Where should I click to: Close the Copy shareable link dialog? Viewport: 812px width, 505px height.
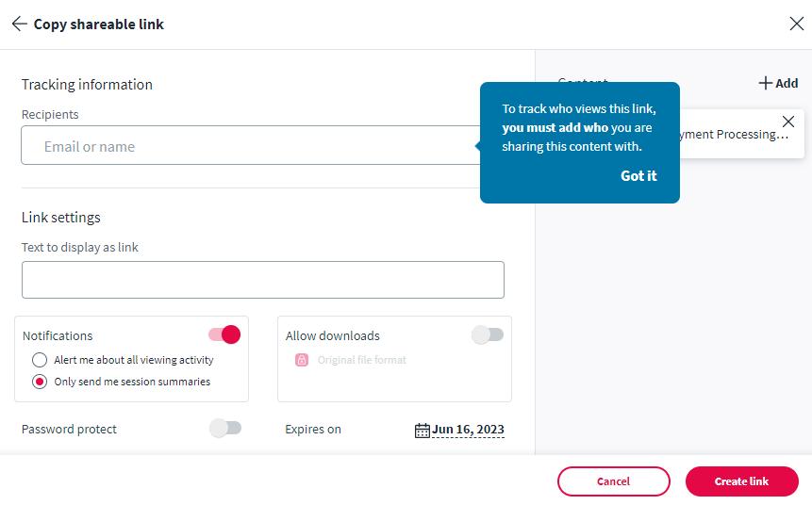coord(796,24)
